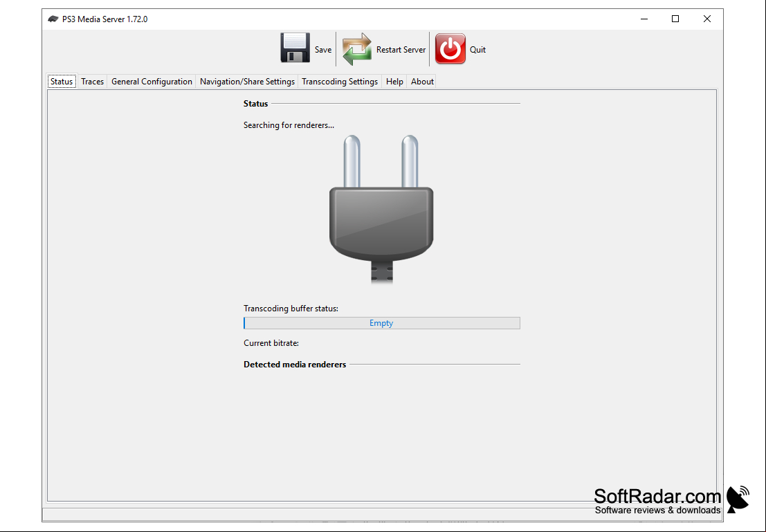Click the red Quit power icon
The width and height of the screenshot is (766, 532).
(x=450, y=48)
